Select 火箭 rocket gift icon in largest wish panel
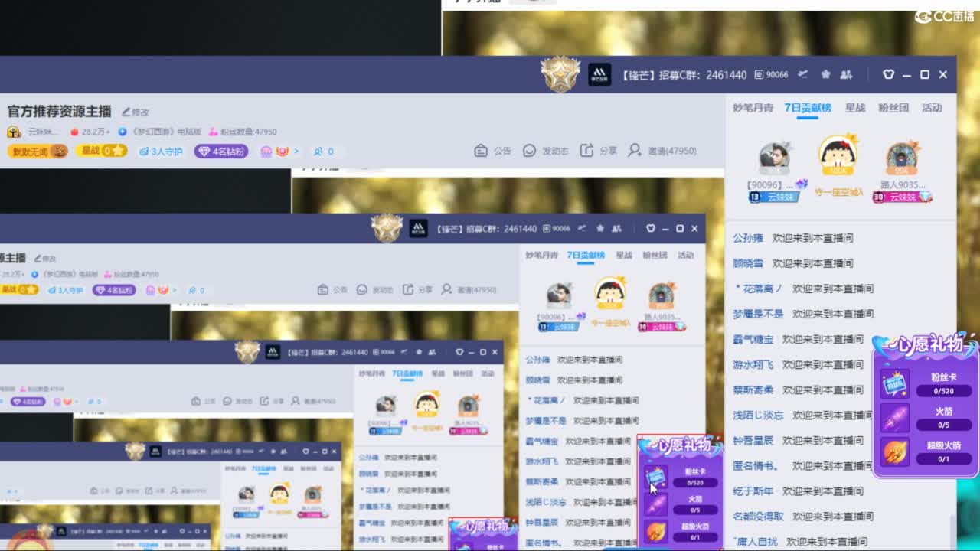 [x=895, y=418]
